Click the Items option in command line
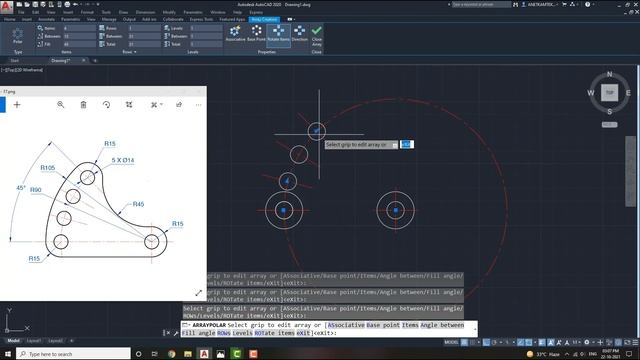Screen dimensions: 640x360 click(x=410, y=325)
